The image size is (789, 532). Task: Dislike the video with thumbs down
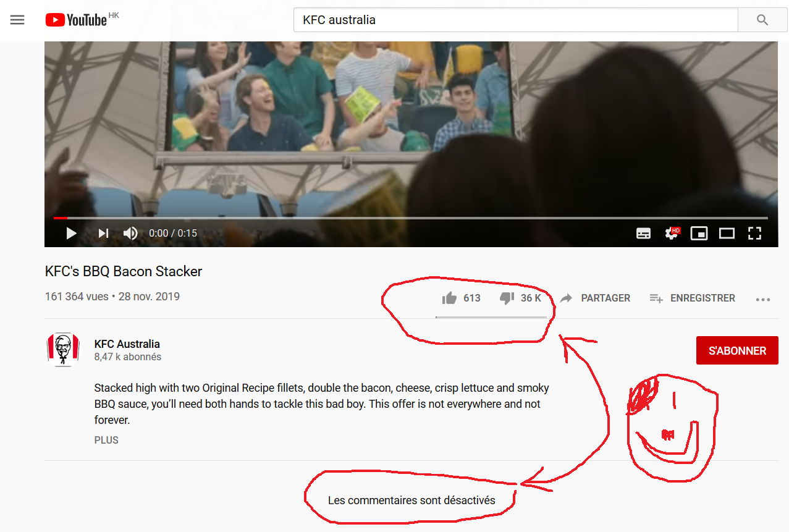click(x=507, y=298)
